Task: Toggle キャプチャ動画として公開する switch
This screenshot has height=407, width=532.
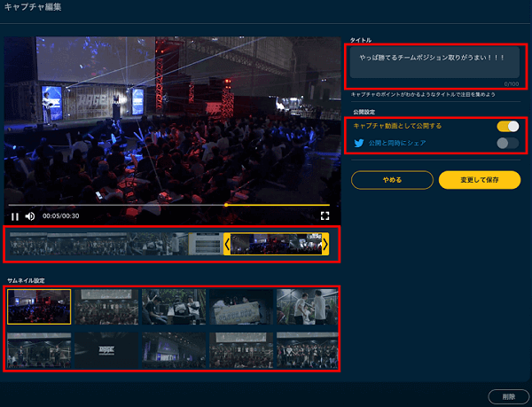Action: [x=507, y=126]
